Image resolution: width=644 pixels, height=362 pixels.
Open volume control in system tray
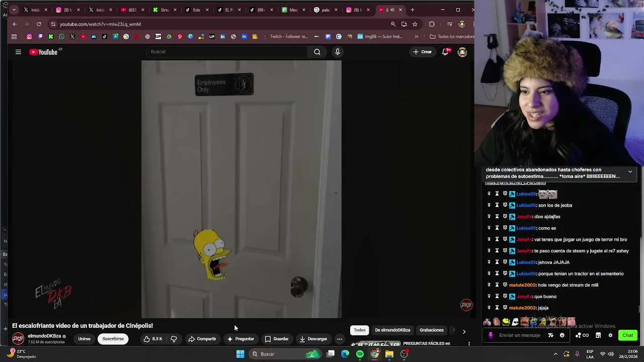[611, 354]
